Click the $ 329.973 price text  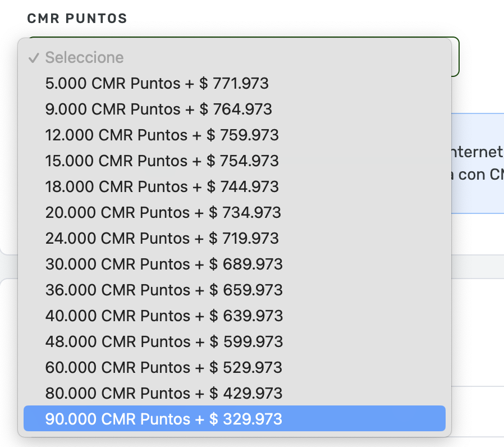pos(246,419)
